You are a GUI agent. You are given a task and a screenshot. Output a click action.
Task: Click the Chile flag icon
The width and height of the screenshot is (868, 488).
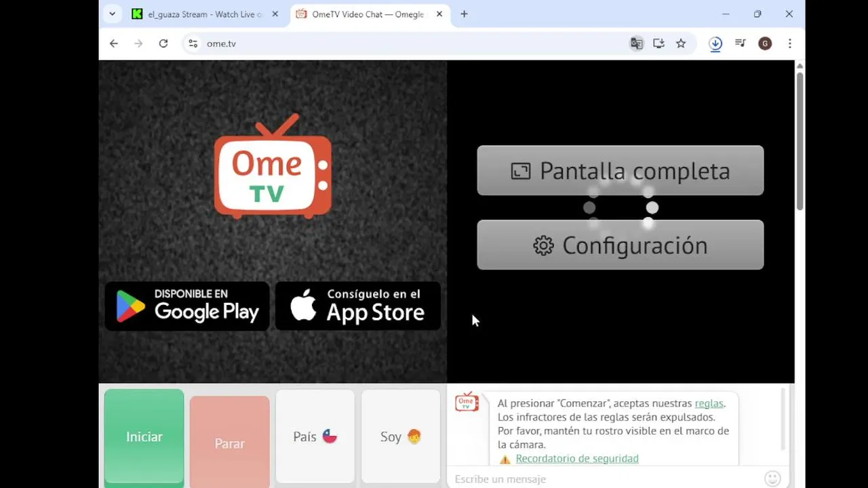[330, 436]
